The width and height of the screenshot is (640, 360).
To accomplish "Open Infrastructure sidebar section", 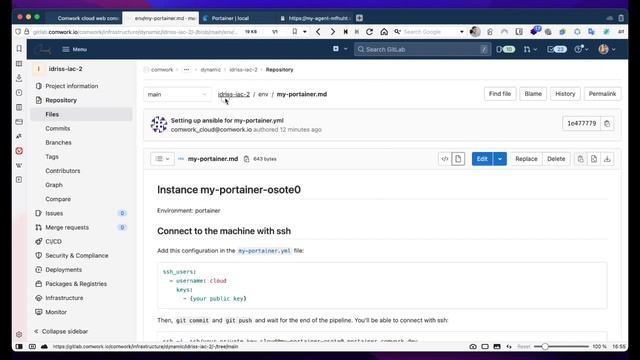I will click(x=64, y=298).
